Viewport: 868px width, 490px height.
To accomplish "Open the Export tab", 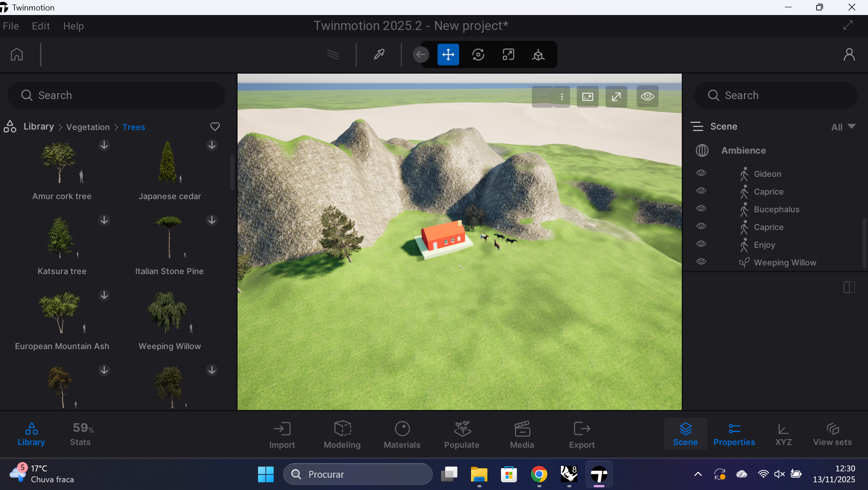I will pos(582,435).
